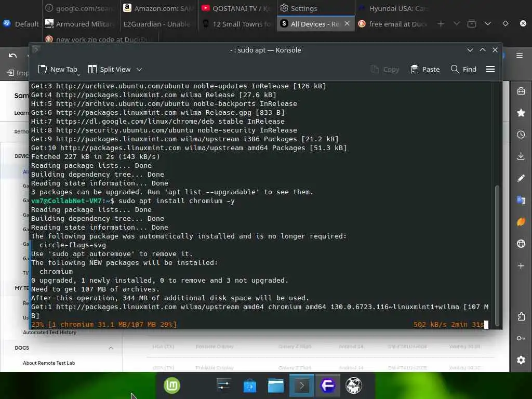532x399 pixels.
Task: Switch to the 12 Small Towns tab
Action: pyautogui.click(x=237, y=24)
